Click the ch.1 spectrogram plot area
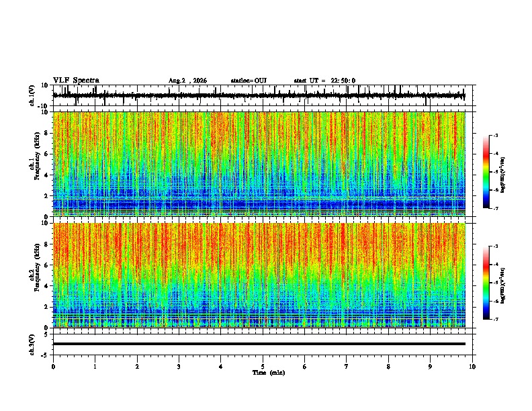The width and height of the screenshot is (532, 411). tap(259, 164)
